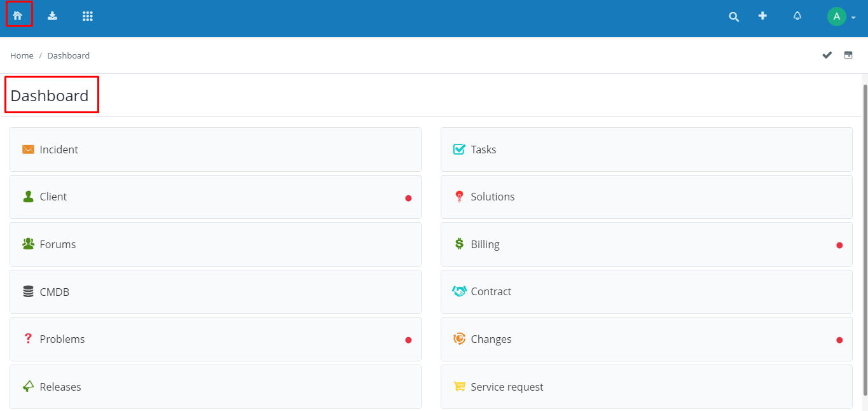Click the red dot on Client row
The height and width of the screenshot is (411, 868).
coord(408,198)
